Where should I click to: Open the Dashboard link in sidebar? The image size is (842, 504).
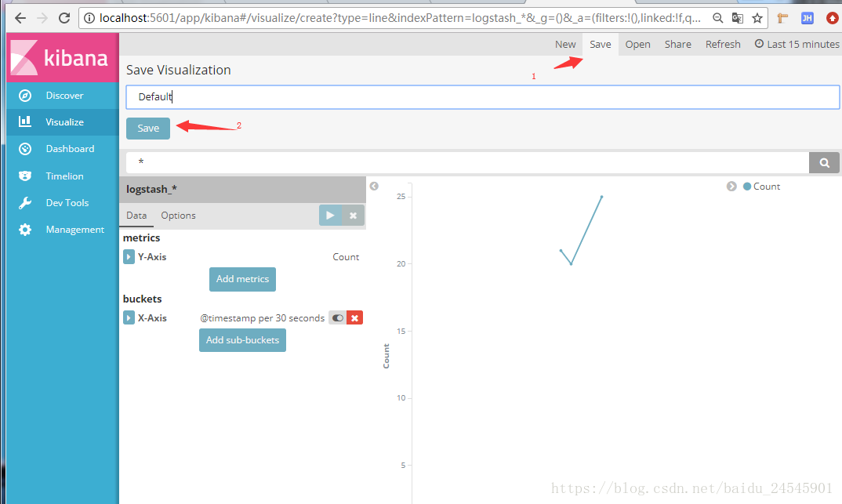[70, 149]
